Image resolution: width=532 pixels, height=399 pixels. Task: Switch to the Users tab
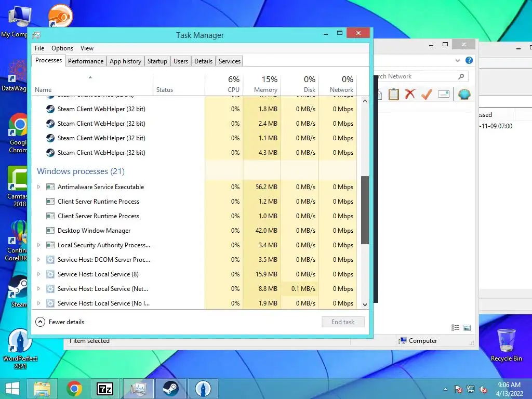(x=180, y=61)
